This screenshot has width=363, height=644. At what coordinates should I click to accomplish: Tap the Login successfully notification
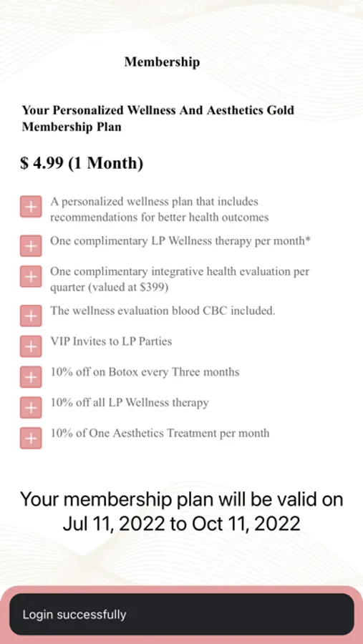click(x=181, y=615)
